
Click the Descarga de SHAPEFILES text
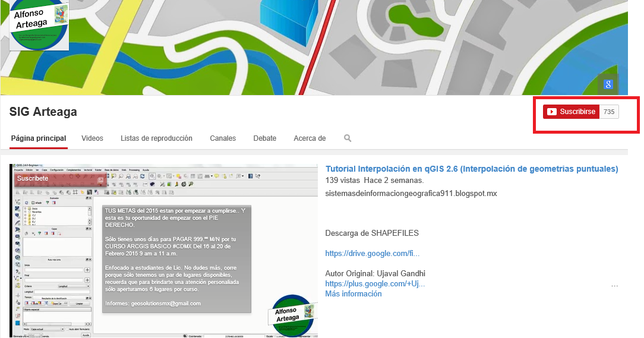372,233
